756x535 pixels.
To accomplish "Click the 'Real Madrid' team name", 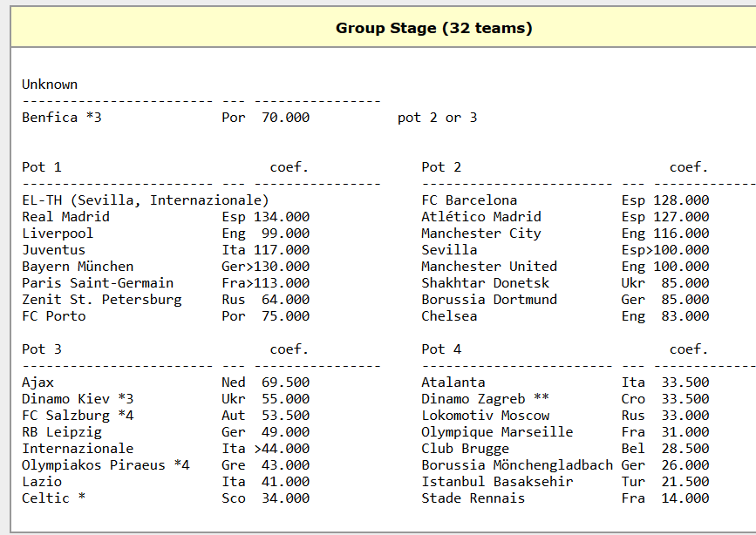I will point(65,216).
